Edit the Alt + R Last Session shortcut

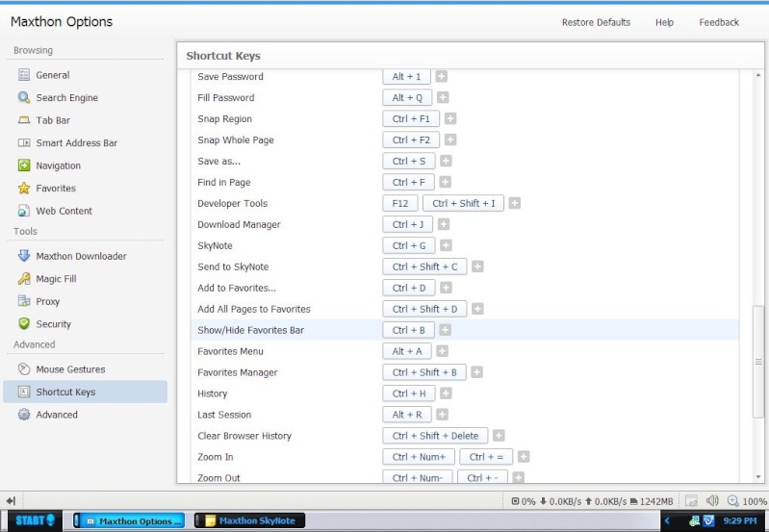tap(407, 415)
